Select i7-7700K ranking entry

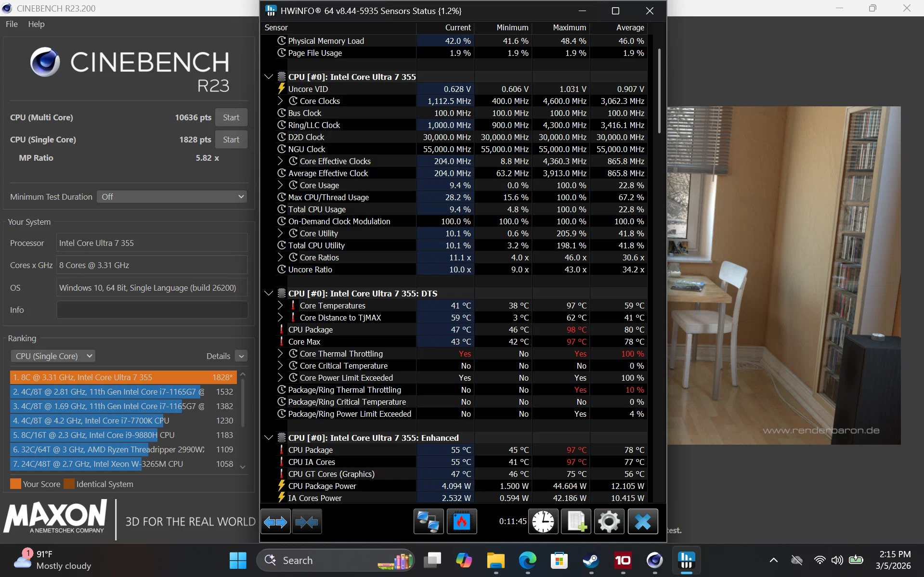tap(123, 421)
